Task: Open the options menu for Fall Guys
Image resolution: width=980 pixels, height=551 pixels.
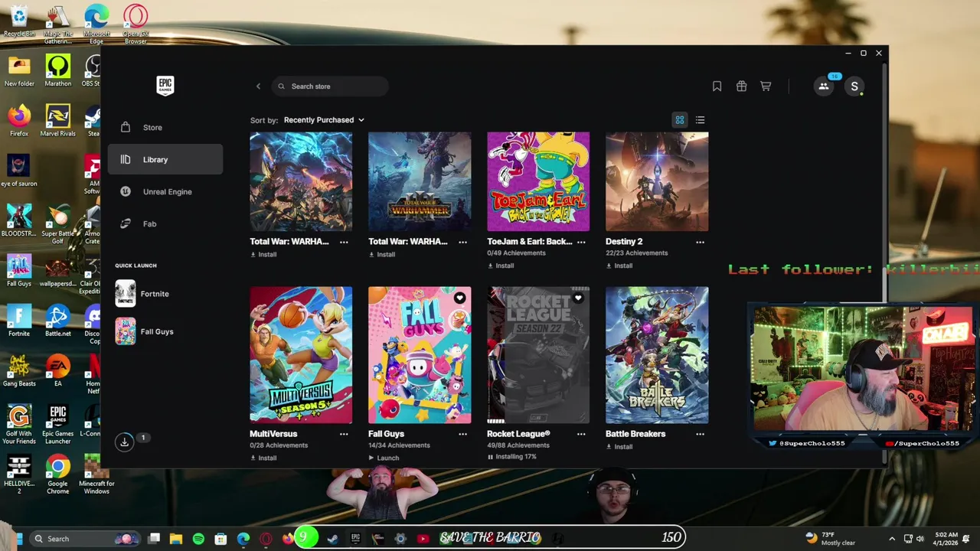Action: pyautogui.click(x=462, y=434)
